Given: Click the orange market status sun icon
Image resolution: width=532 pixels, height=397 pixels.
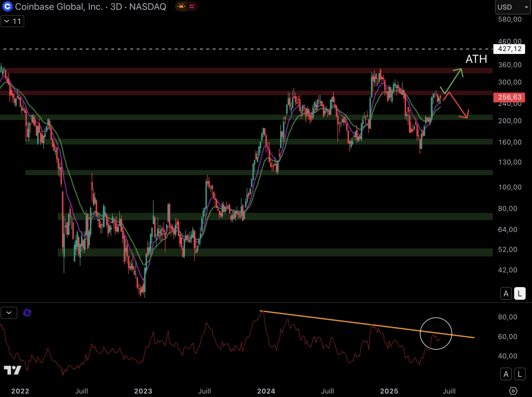Looking at the screenshot, I should pos(181,6).
